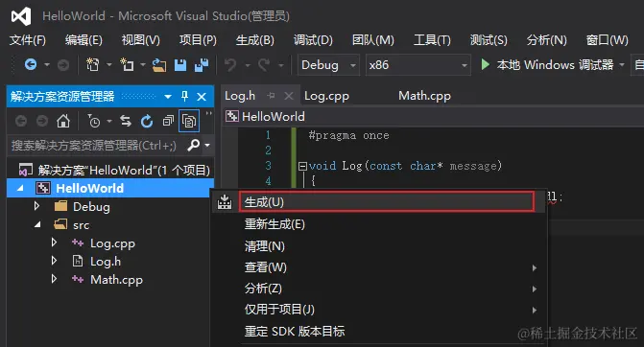Screen dimensions: 644x347
Task: Toggle the Show All Files button
Action: [x=189, y=121]
